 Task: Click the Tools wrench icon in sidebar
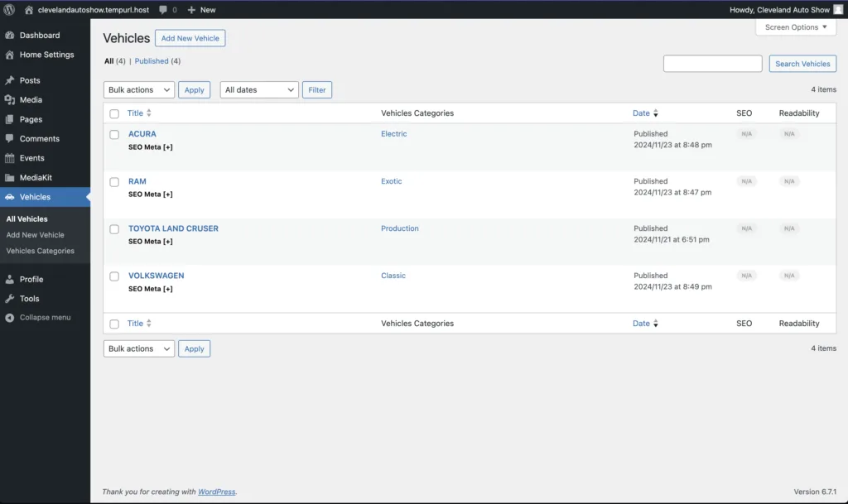(10, 299)
